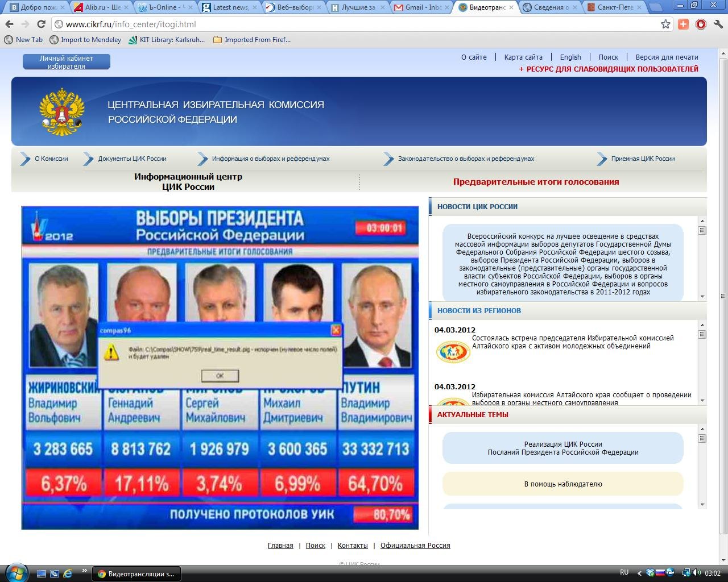The image size is (728, 582).
Task: Open the Windows Start menu orb
Action: pos(15,572)
